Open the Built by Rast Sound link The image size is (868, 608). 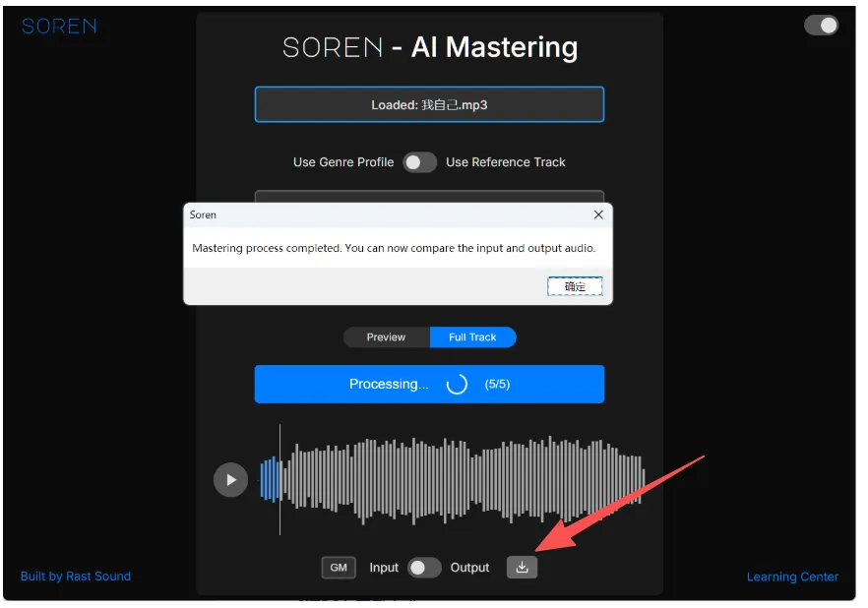click(x=76, y=576)
